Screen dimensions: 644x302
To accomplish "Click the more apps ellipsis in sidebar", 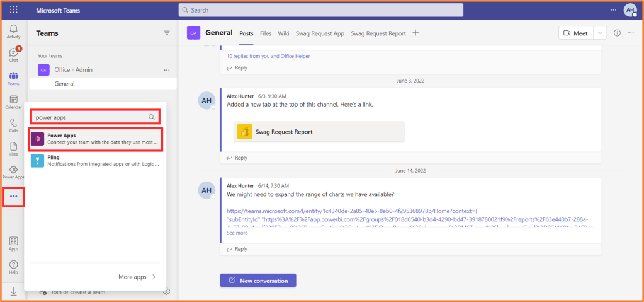I will (x=13, y=197).
